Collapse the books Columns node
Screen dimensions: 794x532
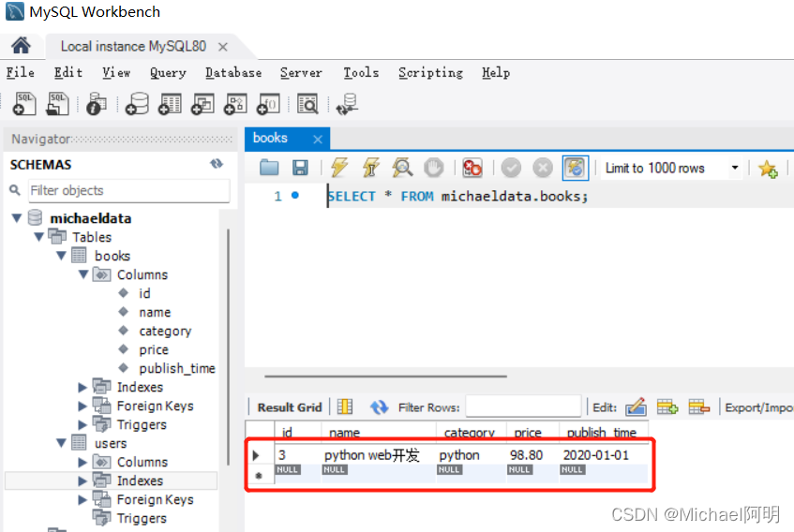pos(83,274)
